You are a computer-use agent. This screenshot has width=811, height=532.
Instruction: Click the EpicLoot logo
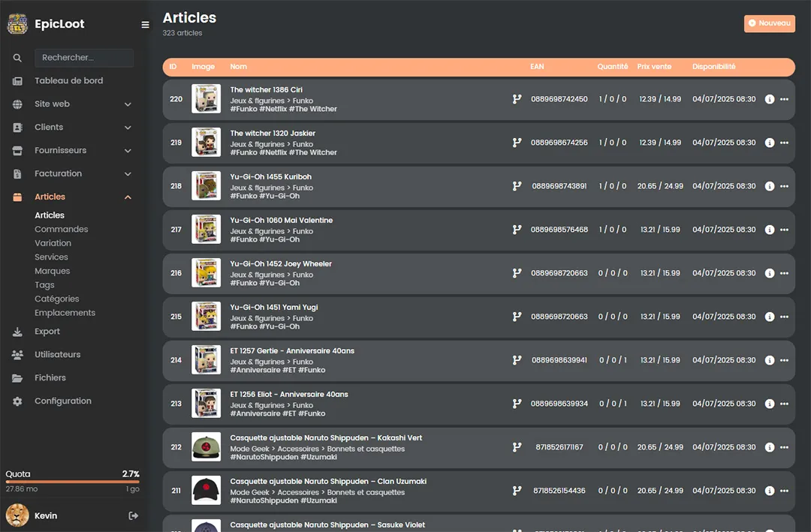coord(17,24)
